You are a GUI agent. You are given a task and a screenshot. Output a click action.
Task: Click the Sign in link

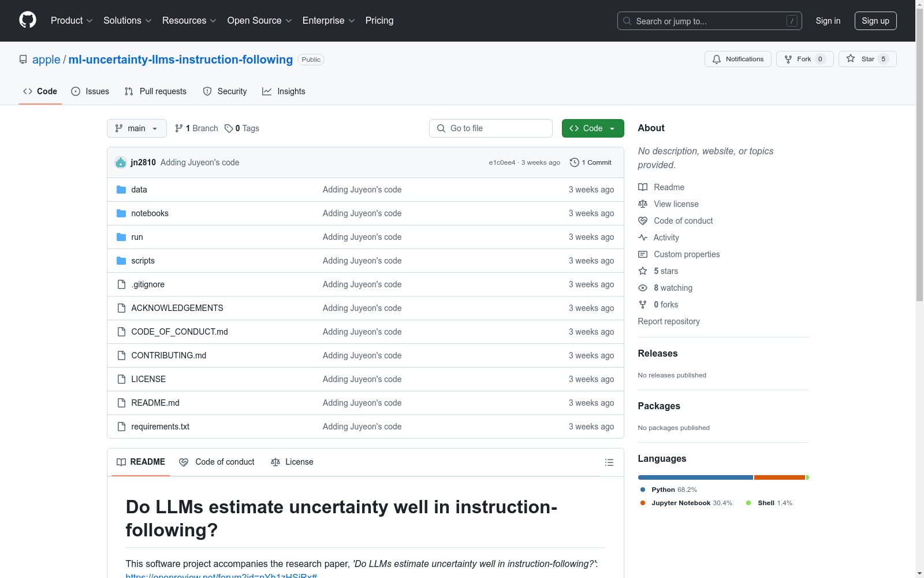coord(828,21)
